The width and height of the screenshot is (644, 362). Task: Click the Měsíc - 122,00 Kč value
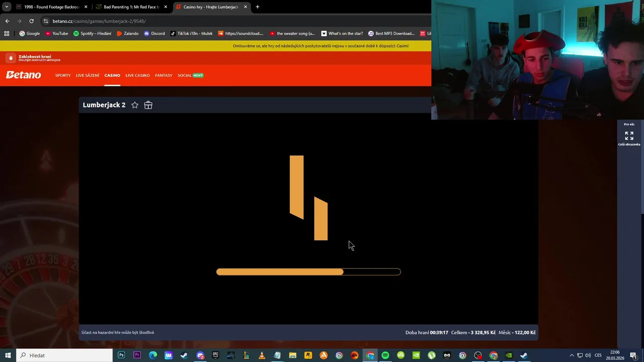coord(517,332)
